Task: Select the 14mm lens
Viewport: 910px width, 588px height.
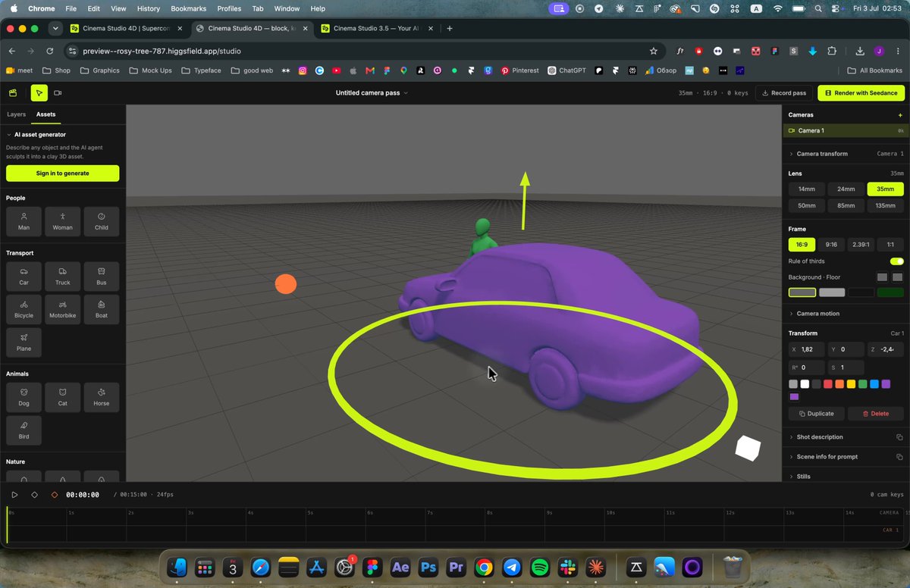Action: tap(807, 189)
